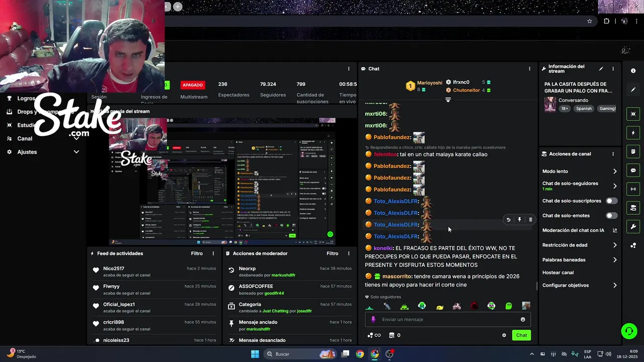Viewport: 644px width, 362px height.
Task: Click username mascorrito in chat
Action: (397, 276)
